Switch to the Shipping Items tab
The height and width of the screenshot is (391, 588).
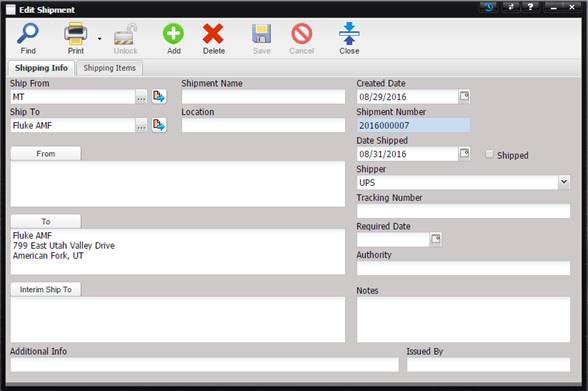[110, 68]
